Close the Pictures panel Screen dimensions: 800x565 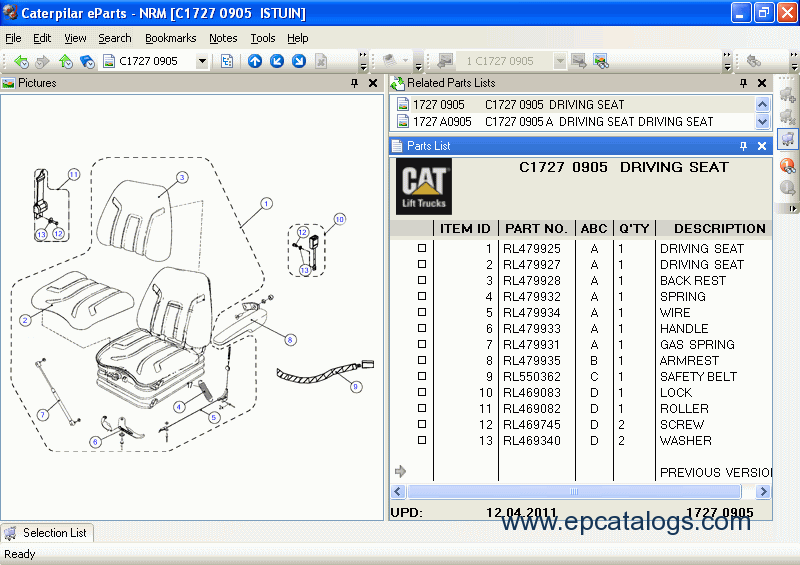[x=373, y=83]
